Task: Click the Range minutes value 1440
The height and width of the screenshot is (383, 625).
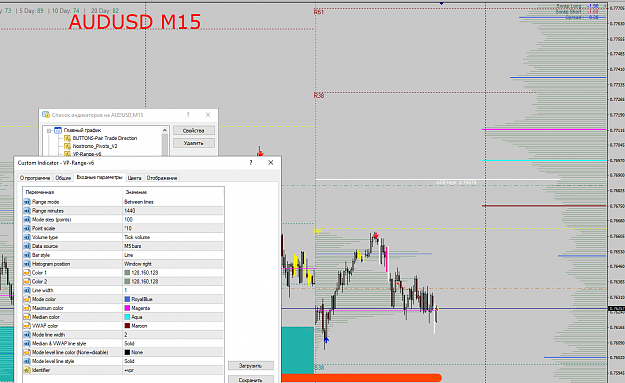Action: pos(173,211)
